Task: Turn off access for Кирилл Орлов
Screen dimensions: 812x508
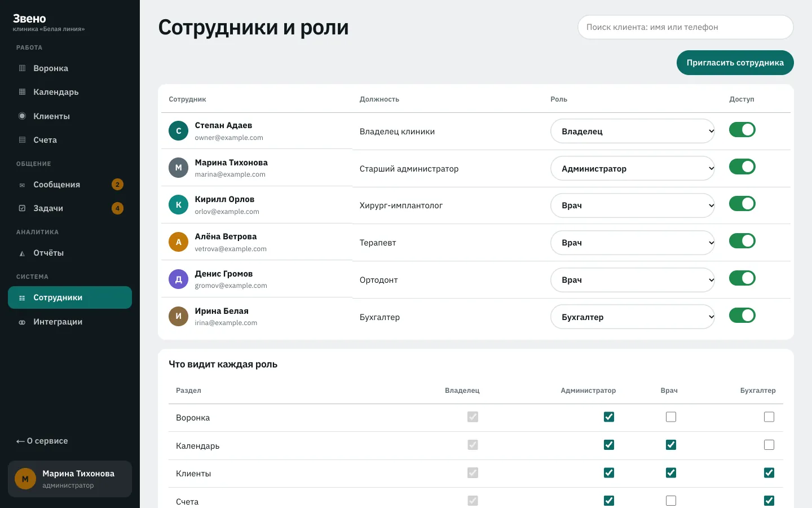Action: (742, 204)
